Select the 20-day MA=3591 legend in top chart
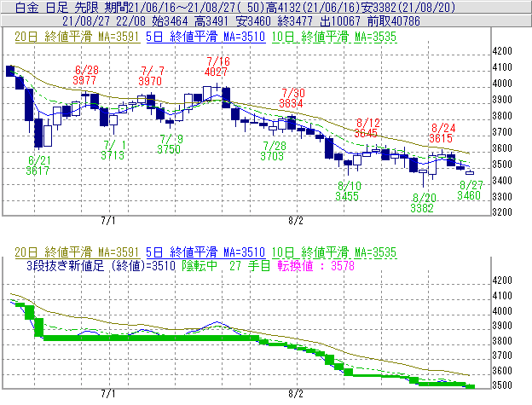This screenshot has height=405, width=532. point(77,37)
